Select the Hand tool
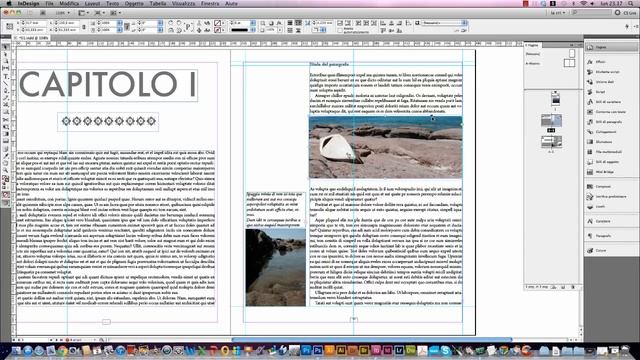Viewport: 640px width, 360px height. click(6, 163)
